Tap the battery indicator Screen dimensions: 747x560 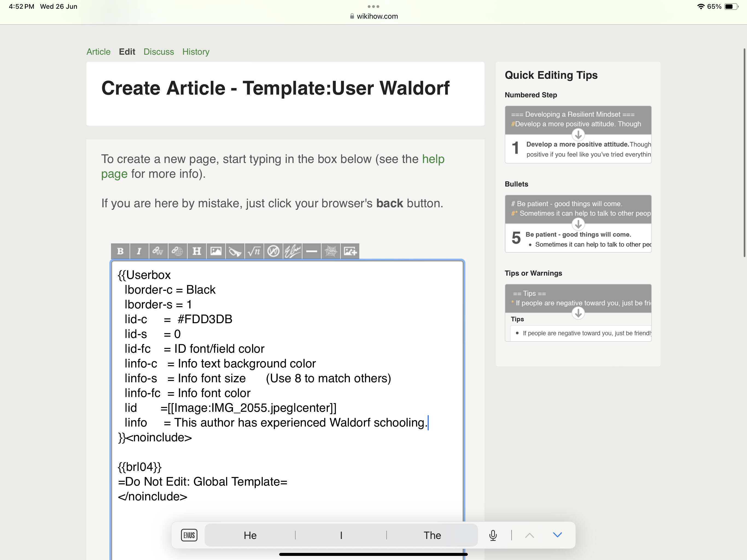coord(731,6)
